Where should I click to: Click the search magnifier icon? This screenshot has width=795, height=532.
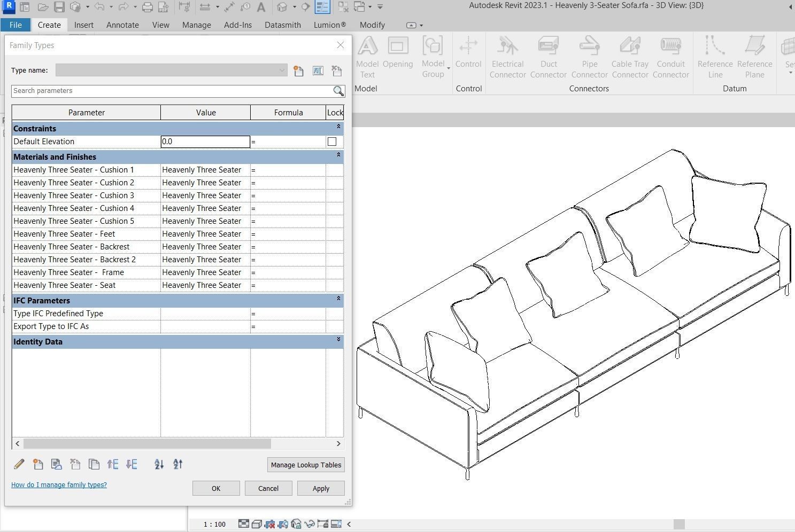338,91
